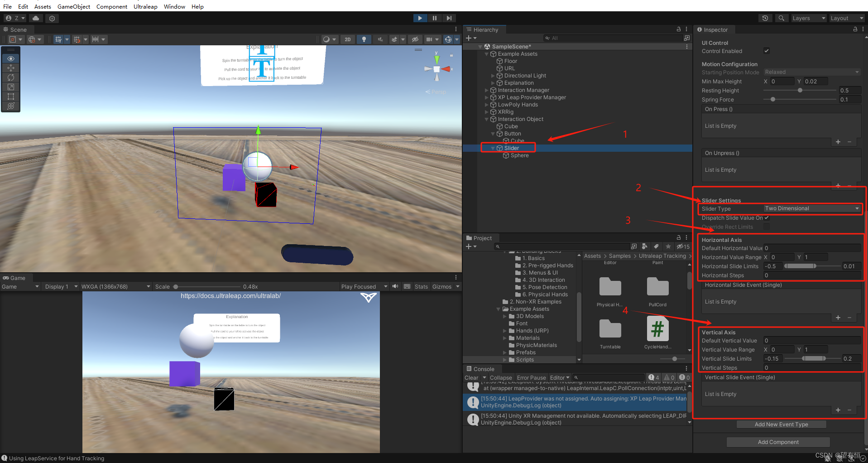The image size is (868, 463).
Task: Select the Scale tool in Scene
Action: coord(11,87)
